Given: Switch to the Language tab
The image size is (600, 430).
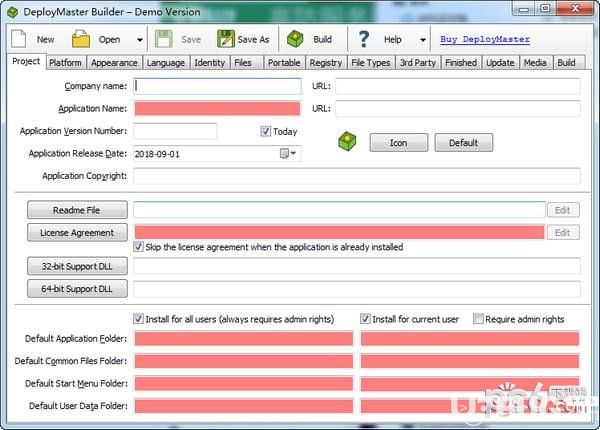Looking at the screenshot, I should click(166, 63).
